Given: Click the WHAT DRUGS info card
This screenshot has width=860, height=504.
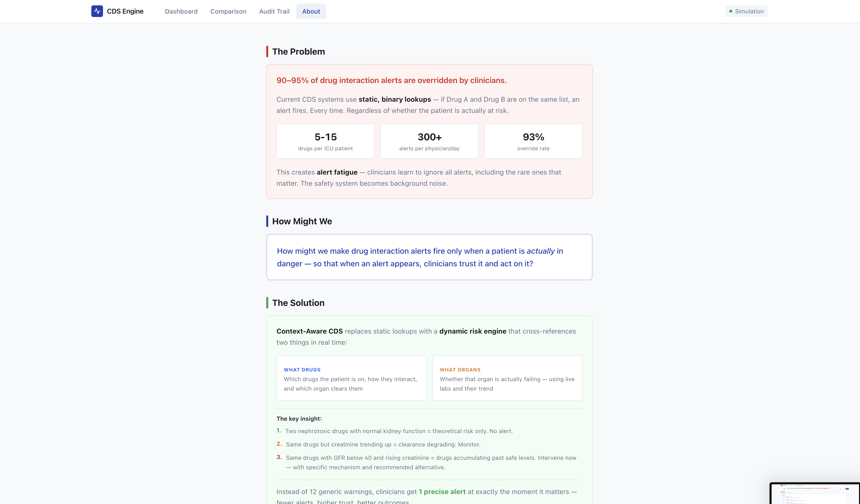Looking at the screenshot, I should click(x=351, y=378).
